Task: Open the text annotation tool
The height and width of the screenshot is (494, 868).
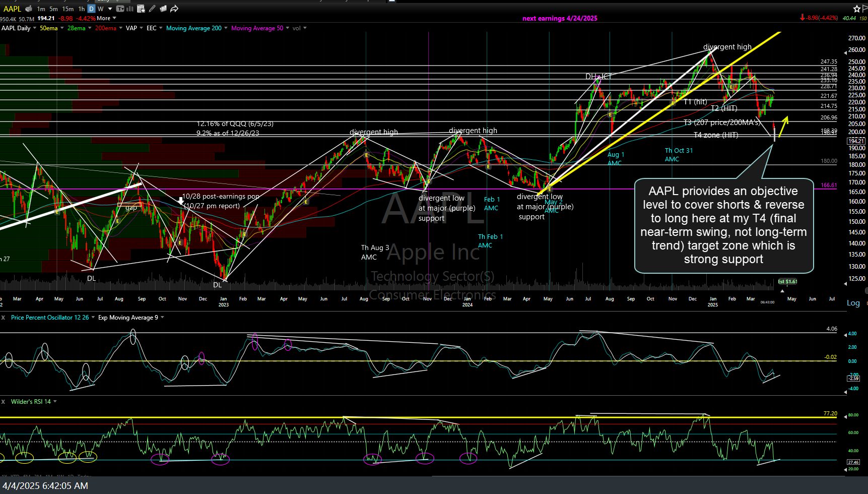Action: point(121,9)
